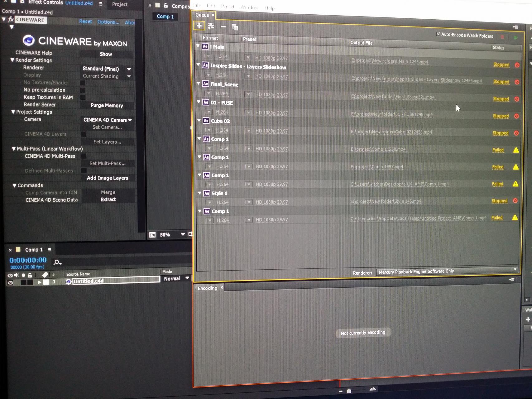Click the Add Output settings icon in Queue toolbar
Image resolution: width=532 pixels, height=399 pixels.
point(211,26)
